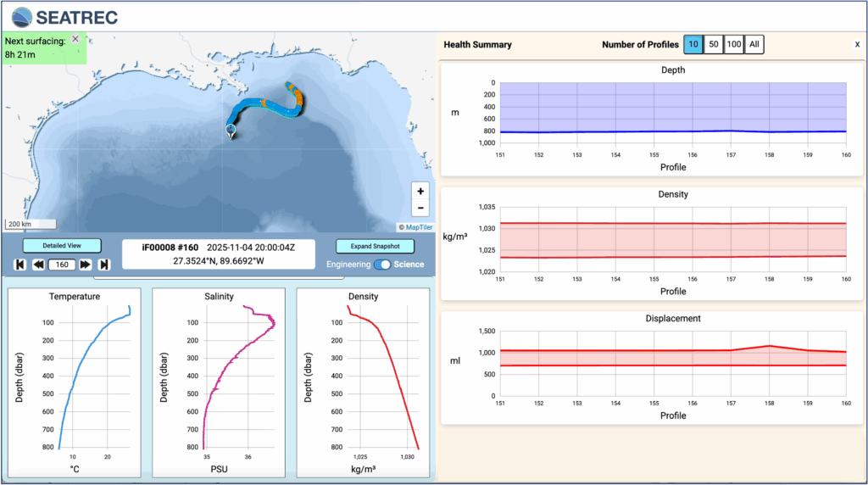Click the Expand Snapshot button
The height and width of the screenshot is (485, 868).
pos(374,246)
